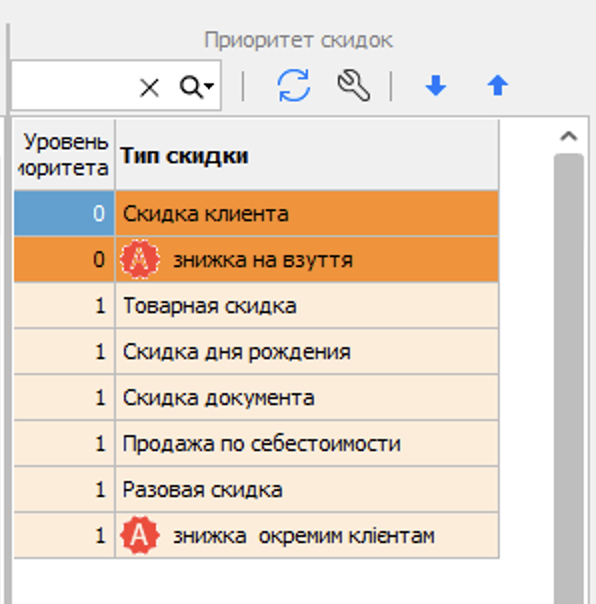Select the знижка окремим клієнтам row
The width and height of the screenshot is (596, 604).
coord(256,535)
